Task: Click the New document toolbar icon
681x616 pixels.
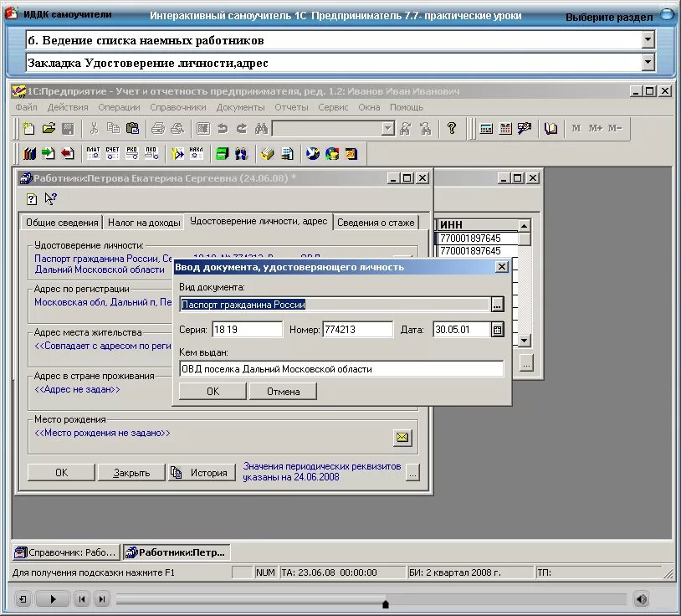Action: pyautogui.click(x=29, y=128)
